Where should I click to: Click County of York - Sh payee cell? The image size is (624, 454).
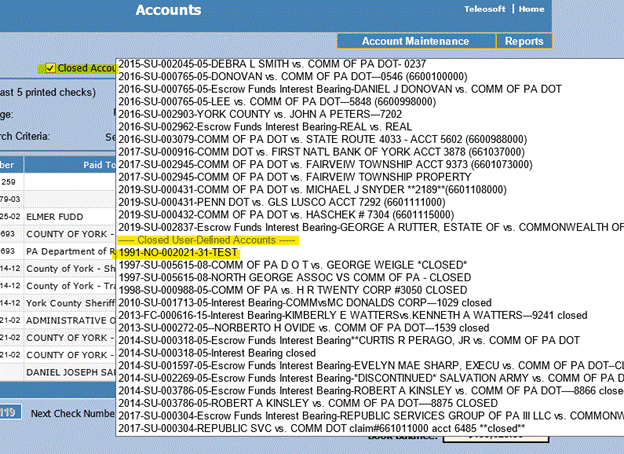point(70,269)
